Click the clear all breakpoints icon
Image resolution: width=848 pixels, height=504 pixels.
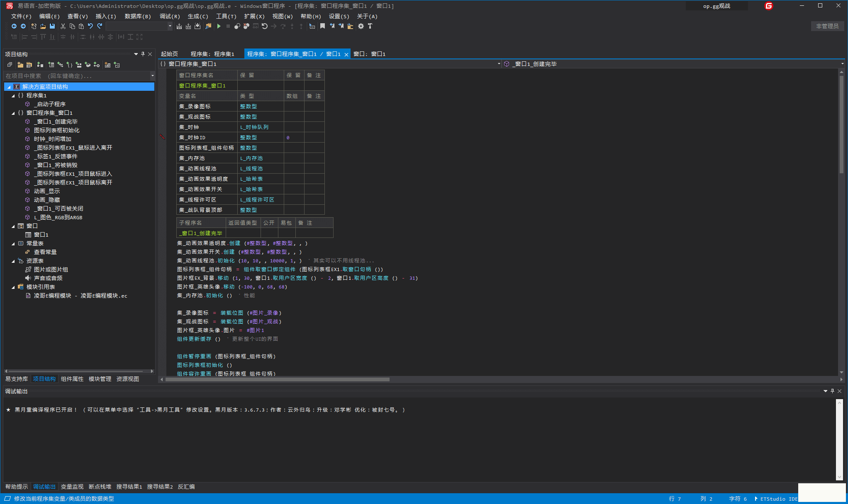[246, 26]
